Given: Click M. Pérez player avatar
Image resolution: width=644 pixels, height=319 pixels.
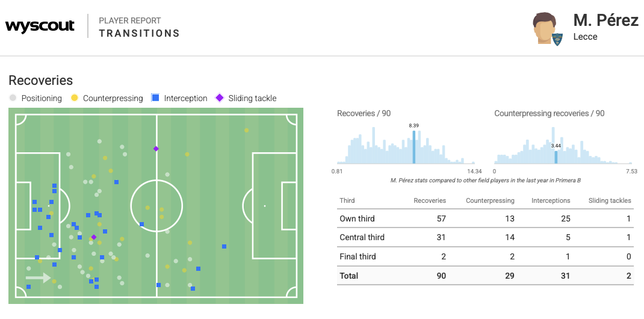Looking at the screenshot, I should (544, 28).
